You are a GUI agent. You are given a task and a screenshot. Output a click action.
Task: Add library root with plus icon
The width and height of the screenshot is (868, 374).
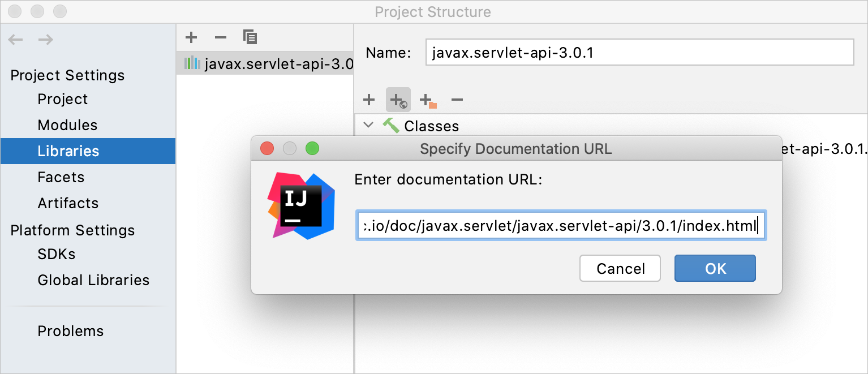click(369, 100)
